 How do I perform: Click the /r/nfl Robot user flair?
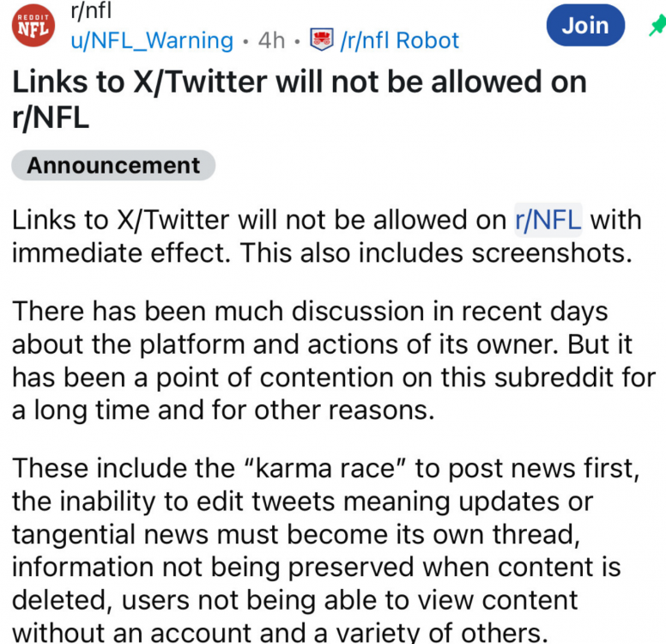[399, 40]
